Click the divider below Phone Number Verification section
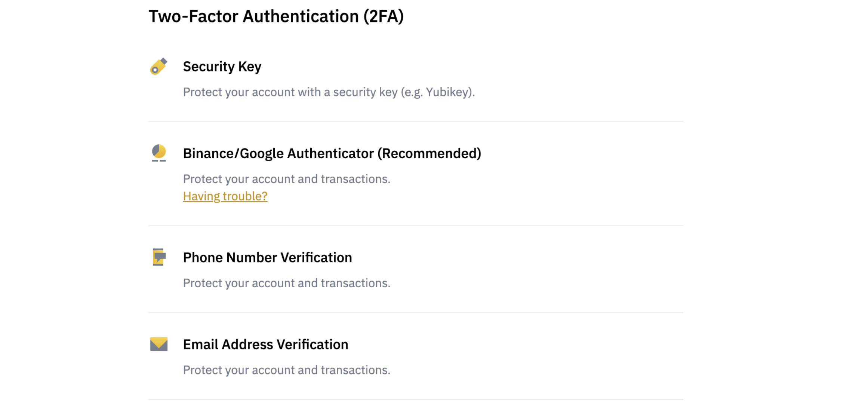Screen dimensions: 868x401 416,313
